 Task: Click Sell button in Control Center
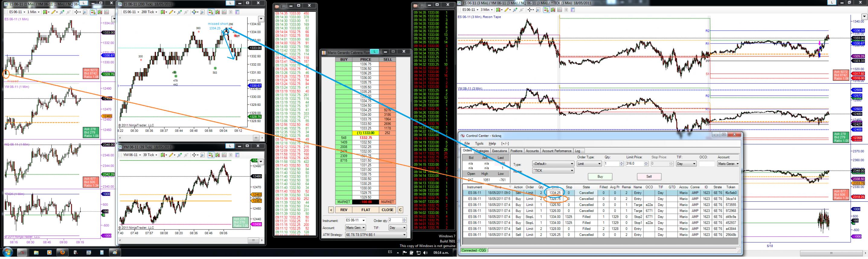[649, 177]
